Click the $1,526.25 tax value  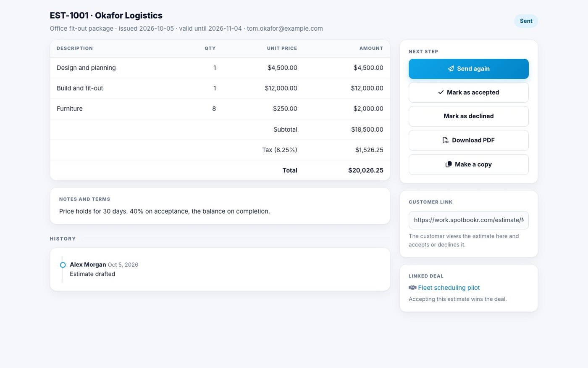point(369,150)
